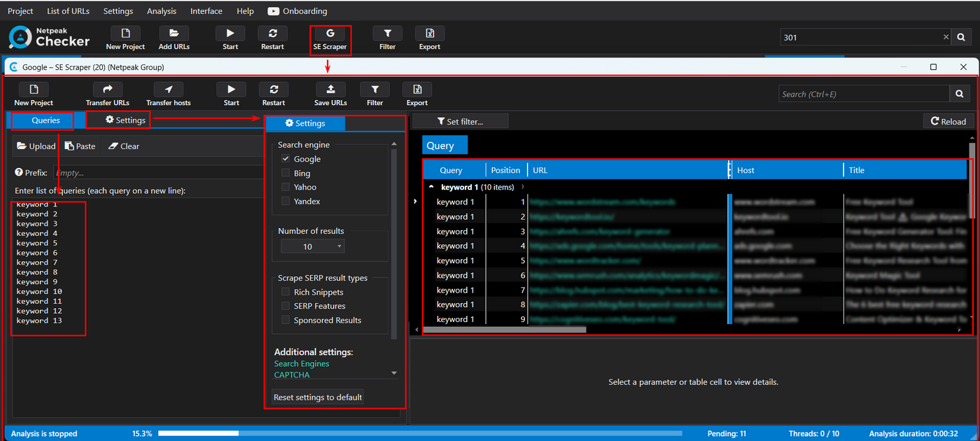
Task: Sort by the Title column header
Action: 904,170
